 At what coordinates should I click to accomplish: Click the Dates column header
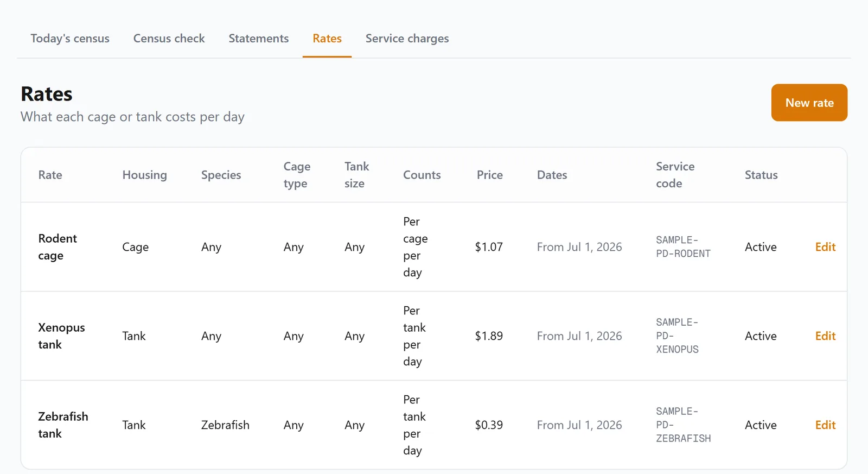tap(552, 175)
